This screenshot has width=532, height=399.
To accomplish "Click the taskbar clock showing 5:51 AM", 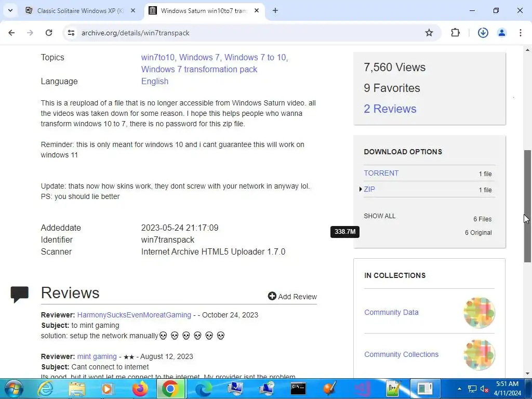I will pyautogui.click(x=507, y=389).
